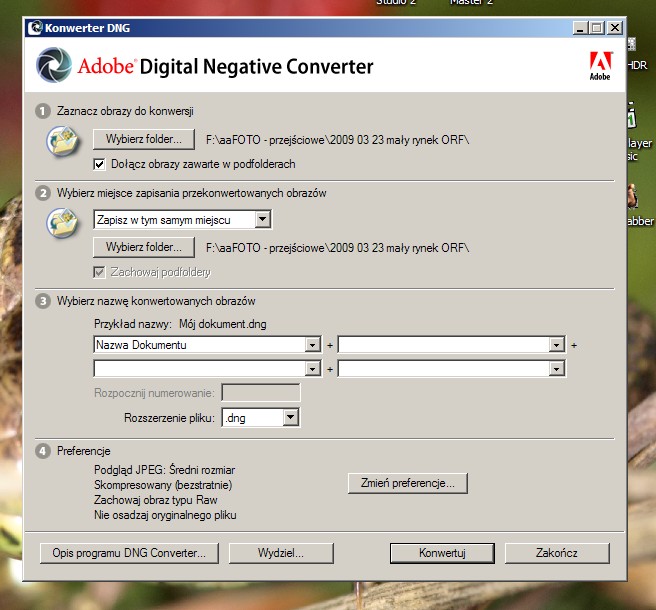Toggle the 'Zachowaj podfoldery' checkbox

point(99,272)
